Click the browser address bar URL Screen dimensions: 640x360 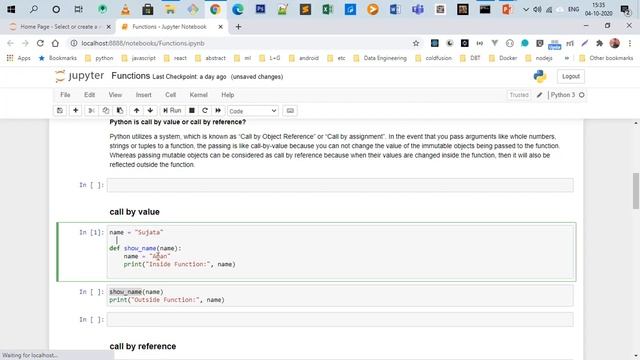(x=143, y=43)
